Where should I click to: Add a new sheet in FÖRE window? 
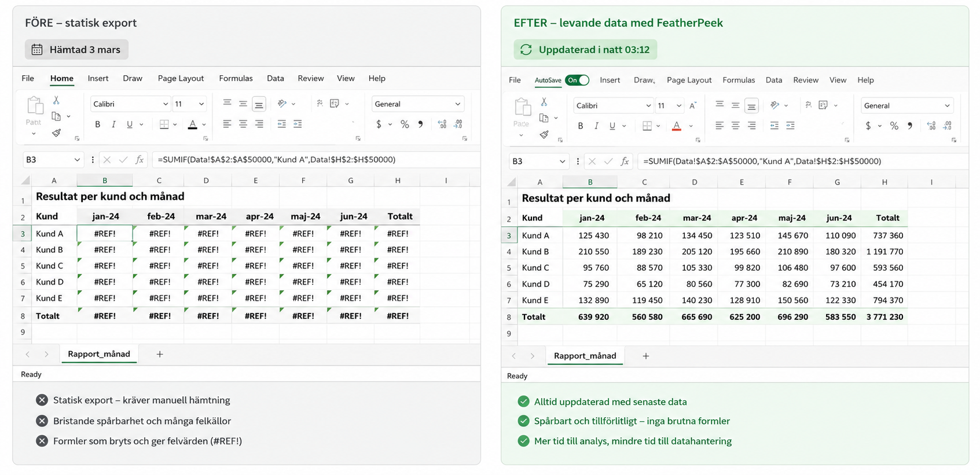[x=160, y=354]
